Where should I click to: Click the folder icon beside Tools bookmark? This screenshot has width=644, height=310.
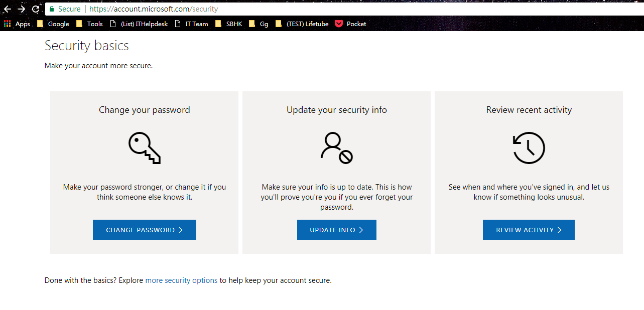tap(79, 23)
